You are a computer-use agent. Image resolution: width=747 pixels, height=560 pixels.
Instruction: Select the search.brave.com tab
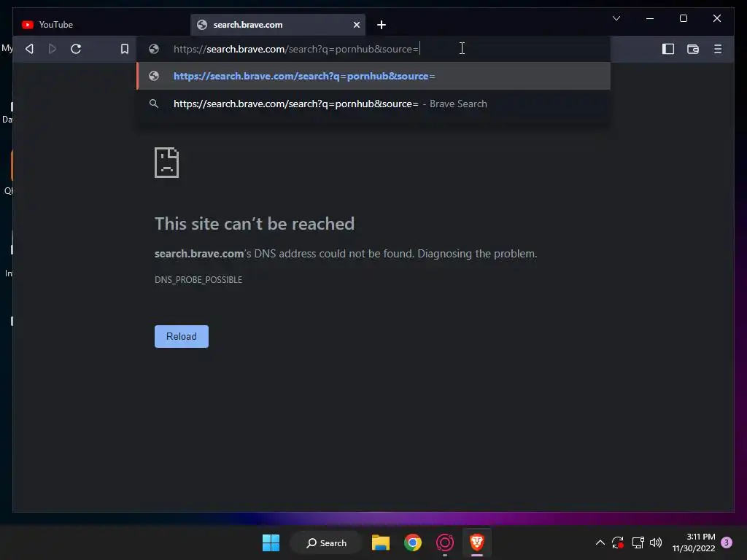click(x=278, y=25)
